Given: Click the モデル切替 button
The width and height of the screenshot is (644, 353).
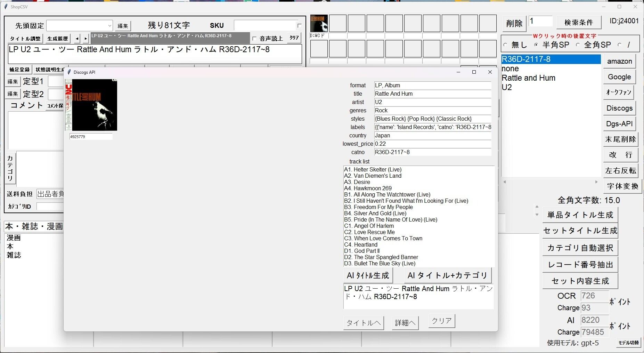Looking at the screenshot, I should 628,343.
